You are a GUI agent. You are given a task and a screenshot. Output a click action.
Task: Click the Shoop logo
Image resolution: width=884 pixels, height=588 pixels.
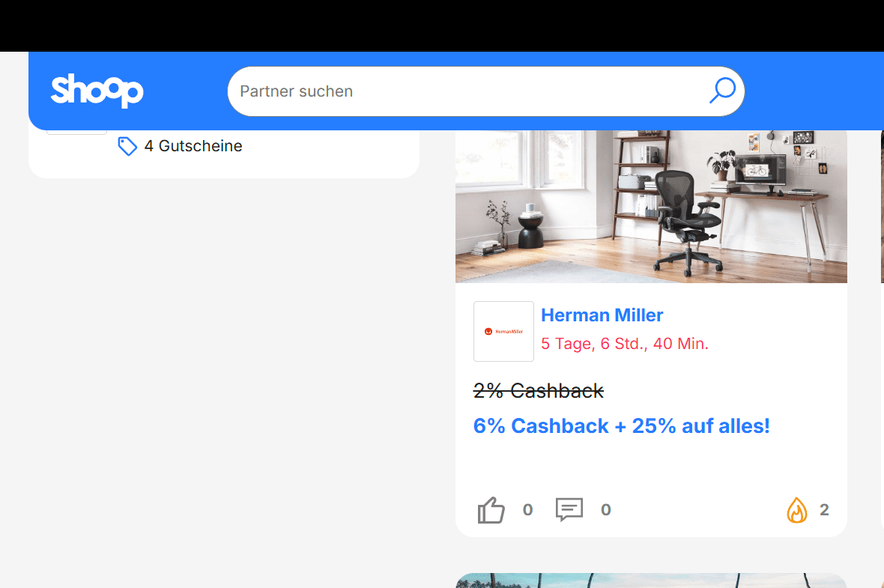tap(97, 91)
